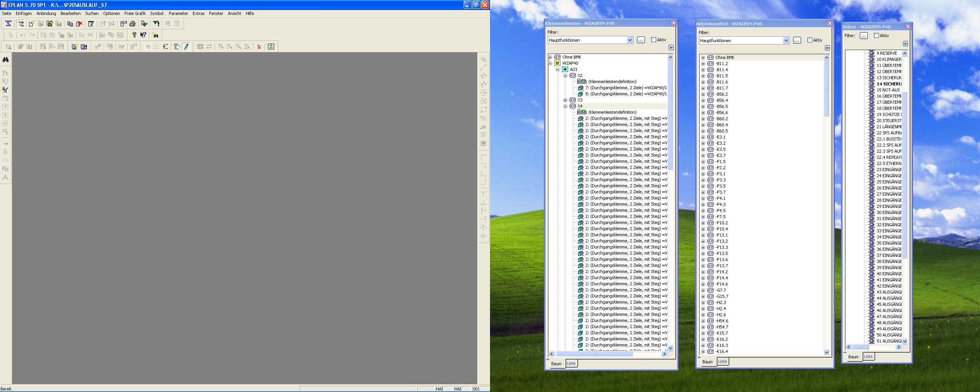Viewport: 980px width, 392px height.
Task: Click the notepad with pencil edit icon
Action: [x=91, y=24]
